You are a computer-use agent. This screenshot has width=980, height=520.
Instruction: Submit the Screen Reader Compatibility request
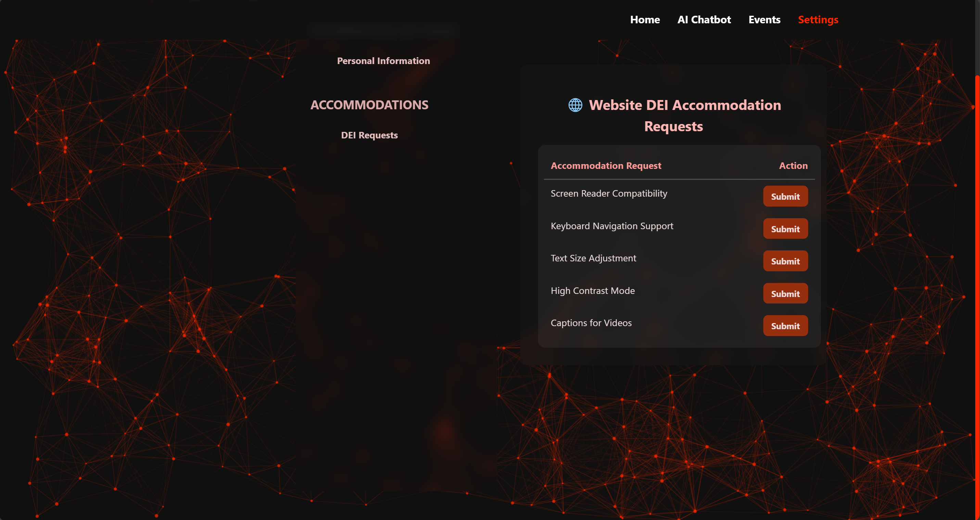[x=785, y=196]
